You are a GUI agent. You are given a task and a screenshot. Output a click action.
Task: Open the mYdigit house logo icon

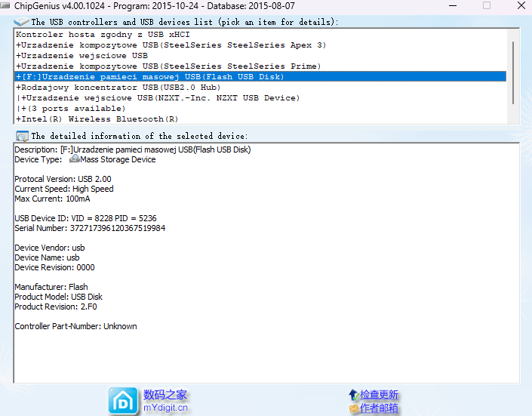(123, 402)
